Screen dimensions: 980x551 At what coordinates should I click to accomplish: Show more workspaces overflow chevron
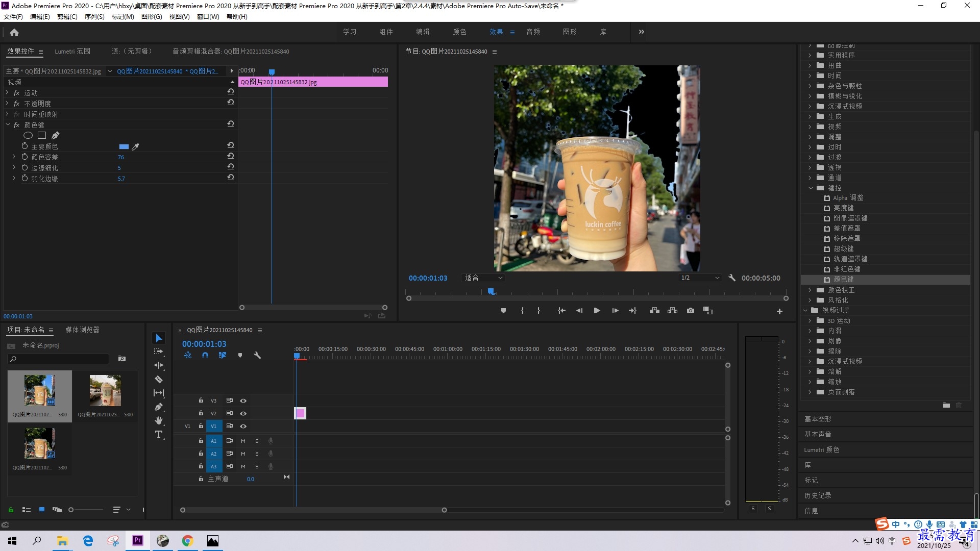click(642, 32)
